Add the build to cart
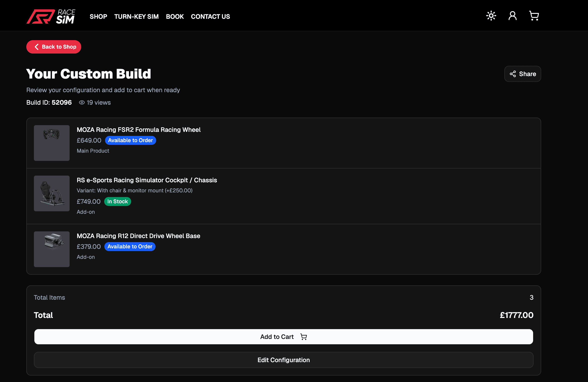 tap(284, 337)
